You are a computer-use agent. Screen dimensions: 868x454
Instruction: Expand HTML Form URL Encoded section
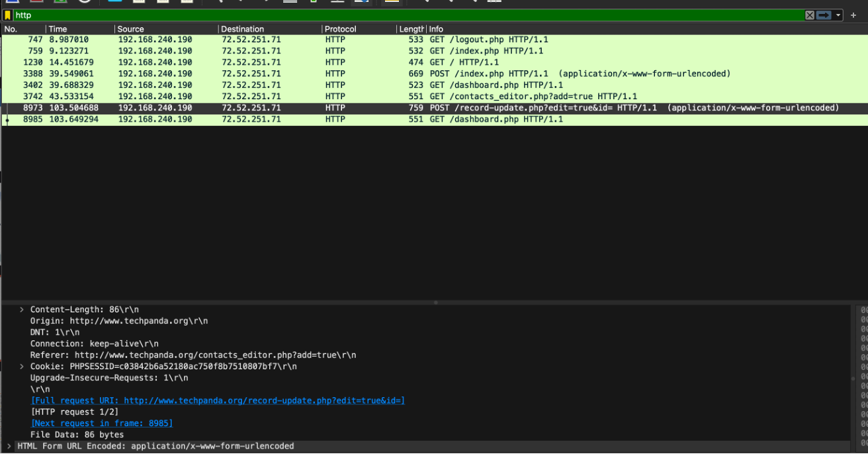[x=9, y=446]
